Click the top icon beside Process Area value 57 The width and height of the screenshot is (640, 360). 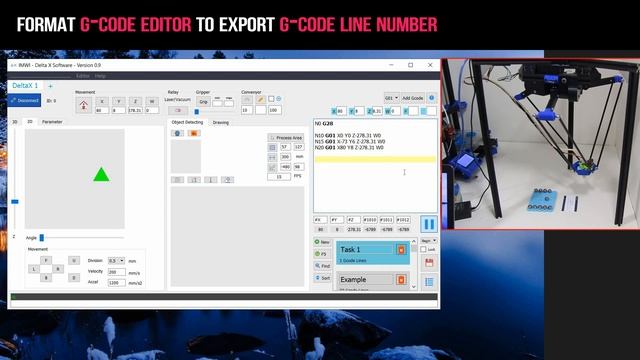pyautogui.click(x=272, y=147)
